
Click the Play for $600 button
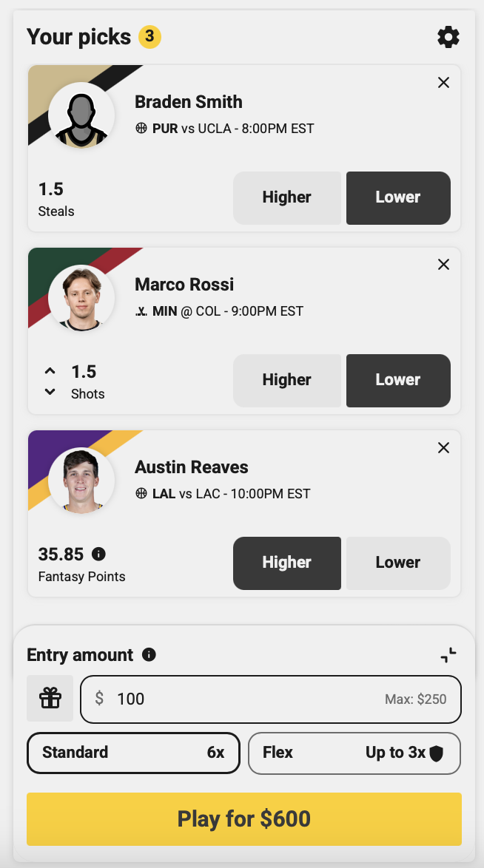coord(244,818)
